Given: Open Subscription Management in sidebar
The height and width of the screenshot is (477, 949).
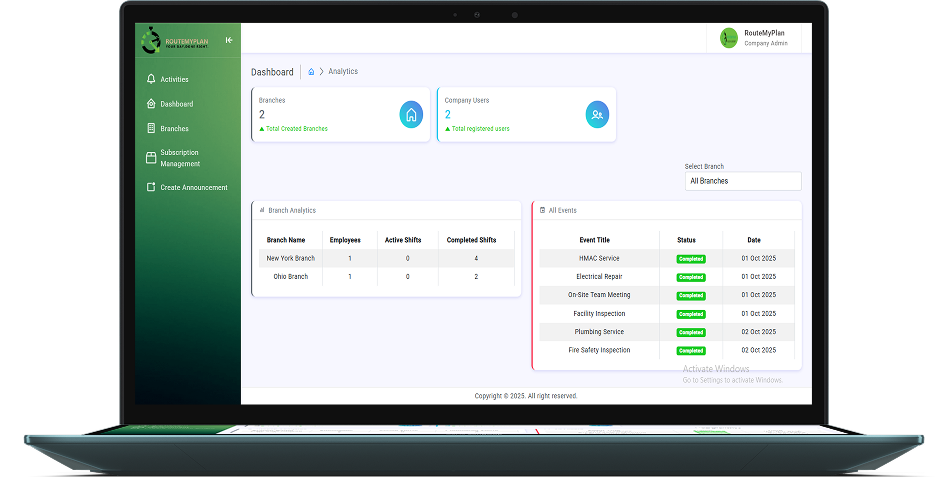Looking at the screenshot, I should click(x=181, y=158).
